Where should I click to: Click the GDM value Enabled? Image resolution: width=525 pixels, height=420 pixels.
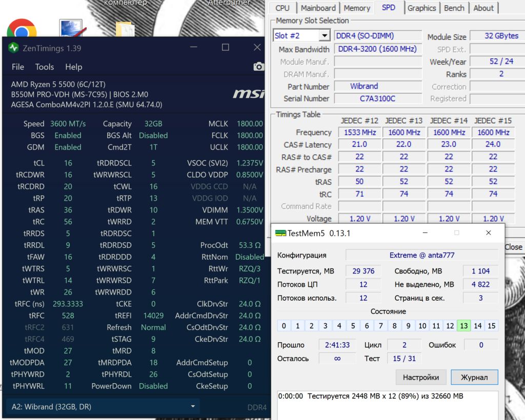68,147
